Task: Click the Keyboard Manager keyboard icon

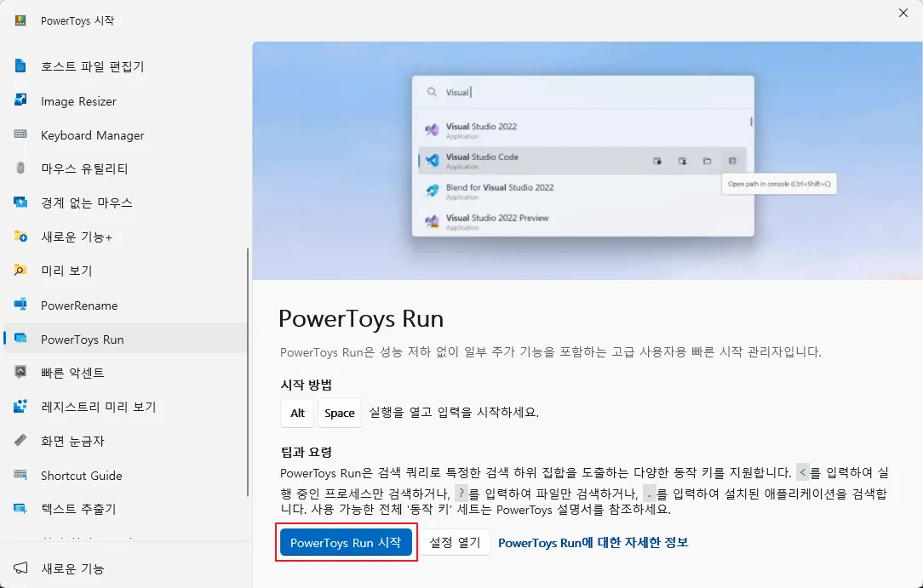Action: click(x=20, y=134)
